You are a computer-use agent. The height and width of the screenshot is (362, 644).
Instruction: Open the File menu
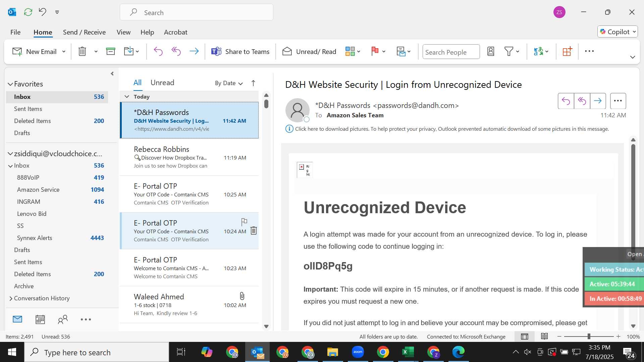point(15,32)
